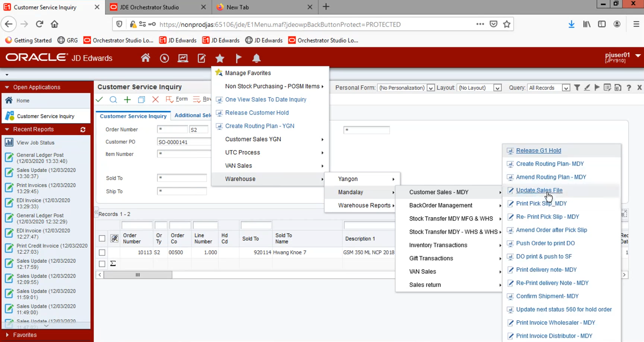Click the Find magnifier icon in form toolbar

pyautogui.click(x=113, y=100)
